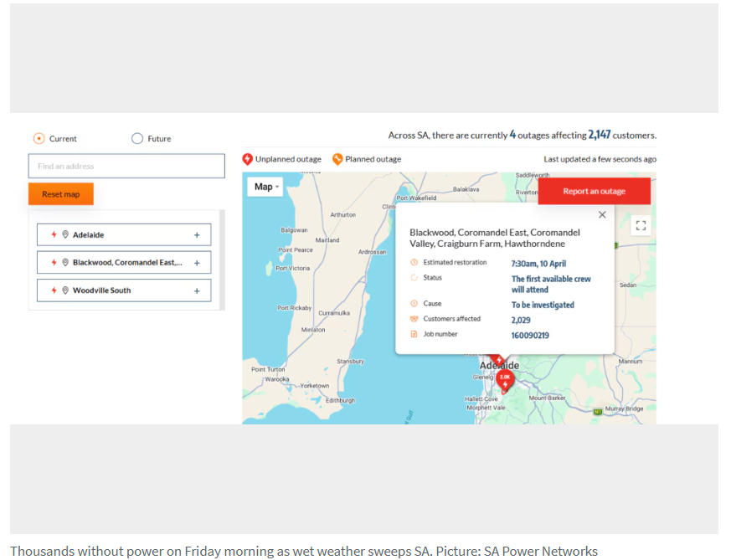
Task: Click the outage list vertical scrollbar
Action: coord(222,259)
